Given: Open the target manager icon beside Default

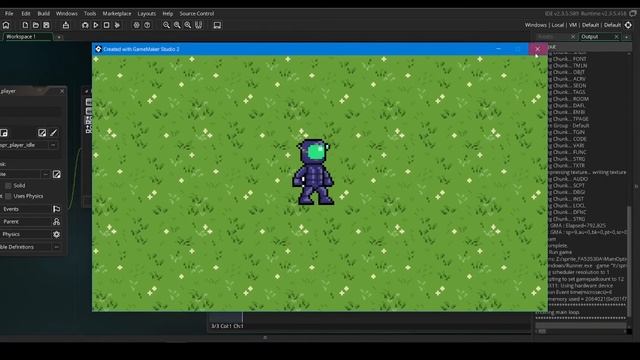Looking at the screenshot, I should click(x=628, y=25).
